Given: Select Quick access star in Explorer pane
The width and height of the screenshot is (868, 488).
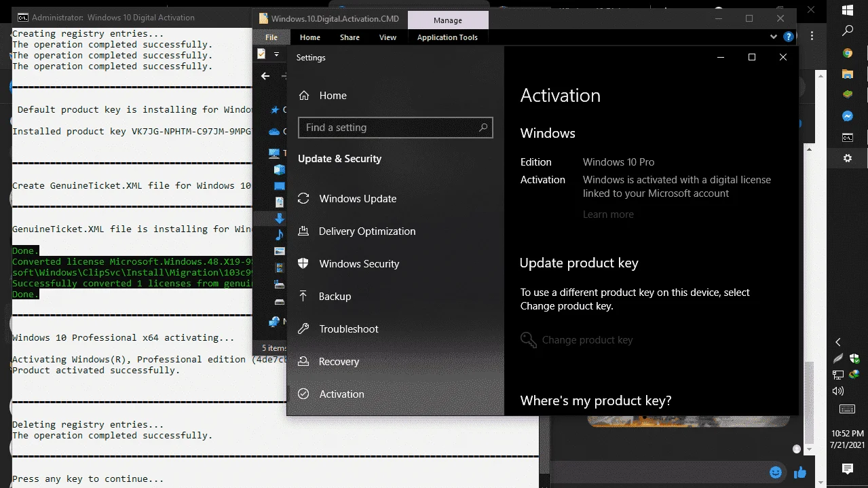Looking at the screenshot, I should coord(275,110).
